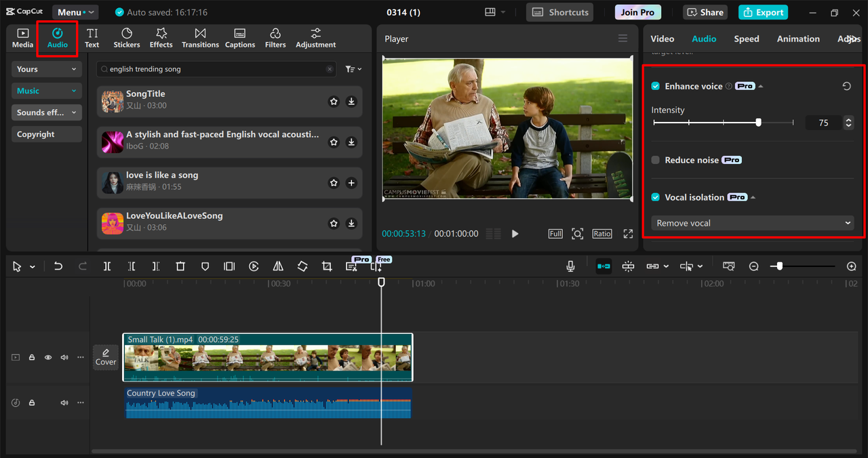
Task: Click the Cover button on the timeline
Action: coord(106,357)
